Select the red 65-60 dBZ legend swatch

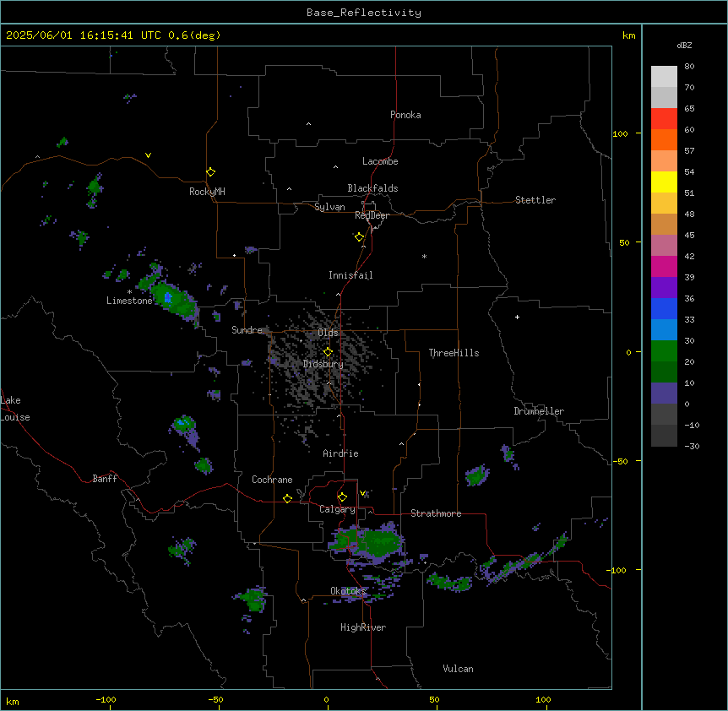point(664,119)
